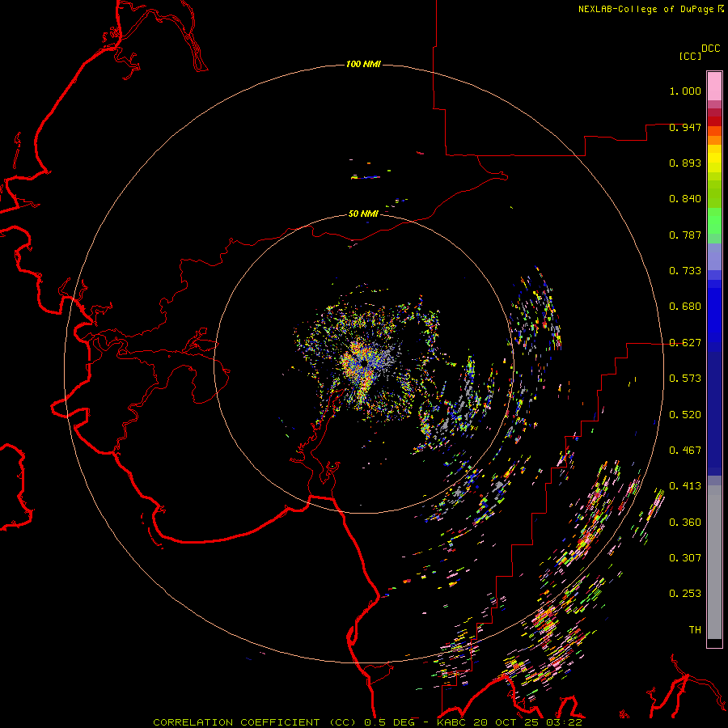728x728 pixels.
Task: Click the 0.947 color scale value
Action: pos(685,127)
